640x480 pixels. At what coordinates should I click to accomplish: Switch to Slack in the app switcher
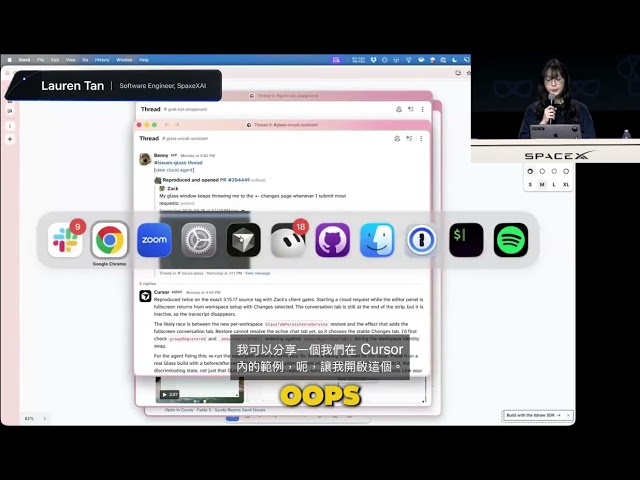point(65,240)
